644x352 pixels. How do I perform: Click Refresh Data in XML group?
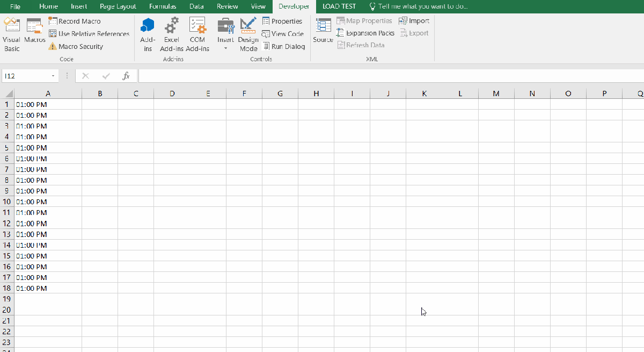361,45
